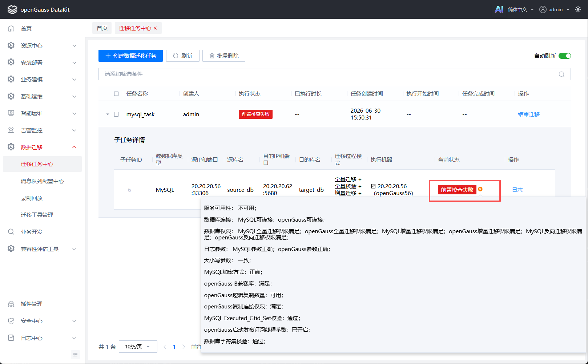Click the 结束迁移 link

pos(529,114)
